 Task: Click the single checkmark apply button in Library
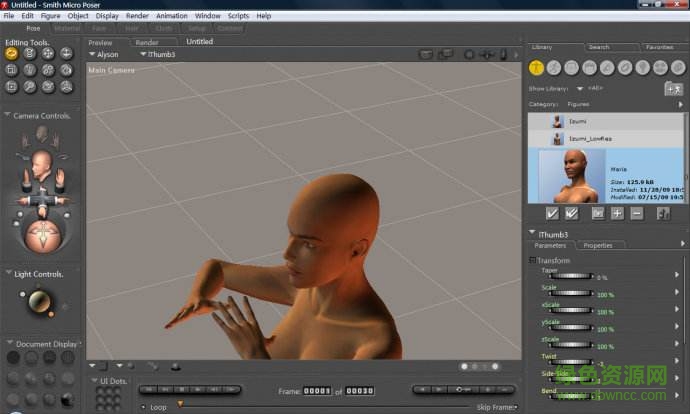[x=552, y=213]
